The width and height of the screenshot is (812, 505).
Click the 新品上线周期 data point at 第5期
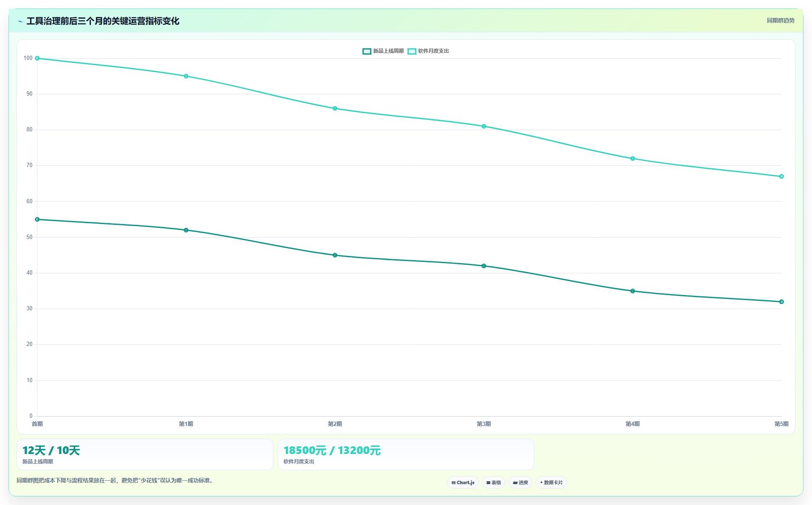[781, 302]
